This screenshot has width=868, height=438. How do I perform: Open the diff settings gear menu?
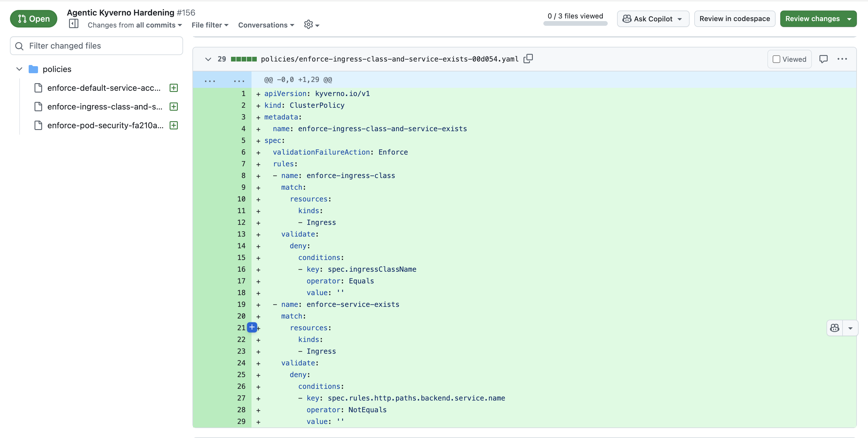[x=311, y=25]
